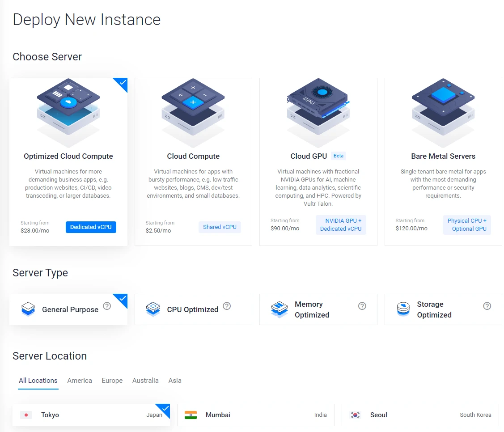The image size is (504, 432).
Task: Choose Seoul as server location
Action: [x=420, y=415]
